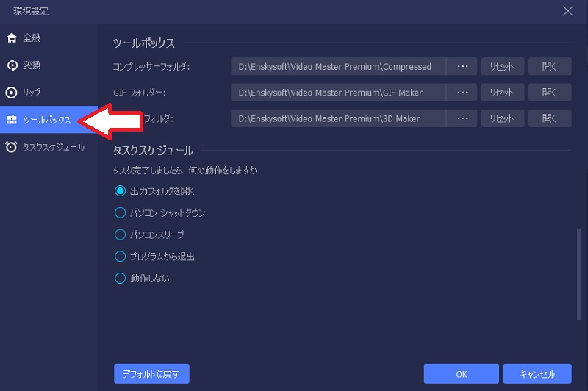The width and height of the screenshot is (588, 391).
Task: Click the settings panel vertical scrollbar
Action: pyautogui.click(x=578, y=274)
